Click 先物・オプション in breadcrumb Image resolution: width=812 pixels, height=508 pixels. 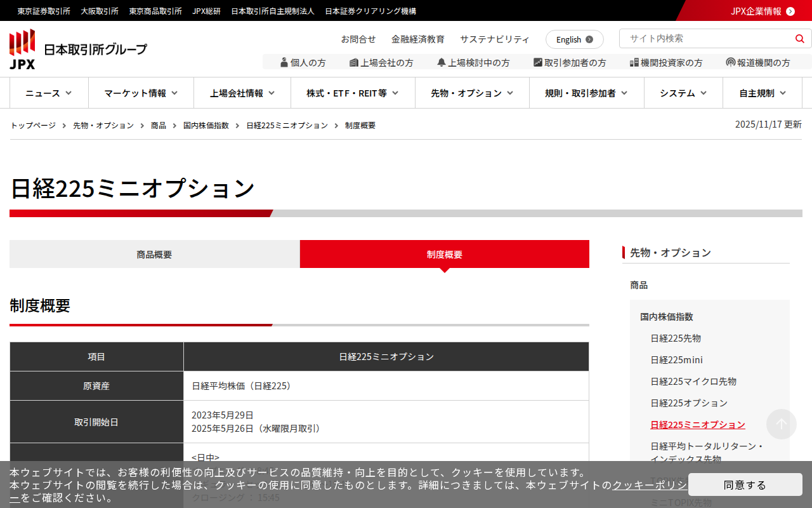point(103,125)
